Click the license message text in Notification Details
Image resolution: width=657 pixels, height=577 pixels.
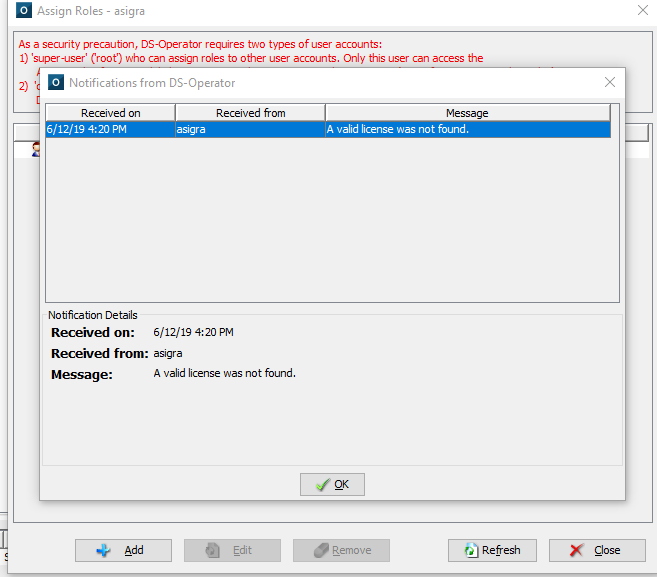(225, 373)
